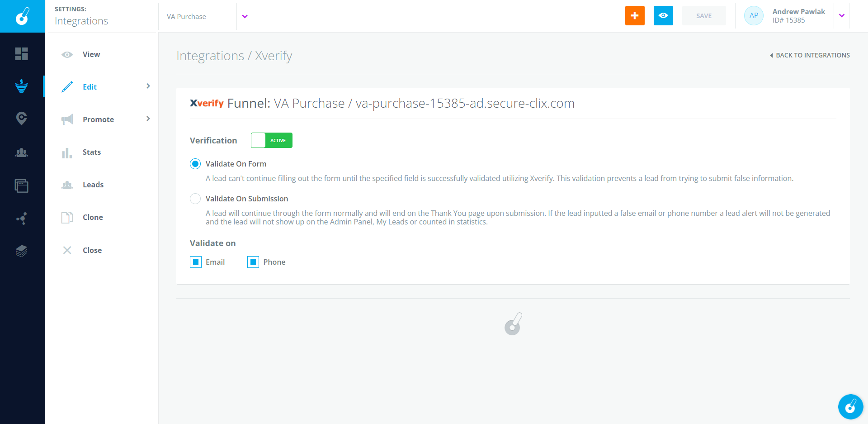Screen dimensions: 868x424
Task: Open the VA Purchase funnel dropdown arrow
Action: coord(245,17)
